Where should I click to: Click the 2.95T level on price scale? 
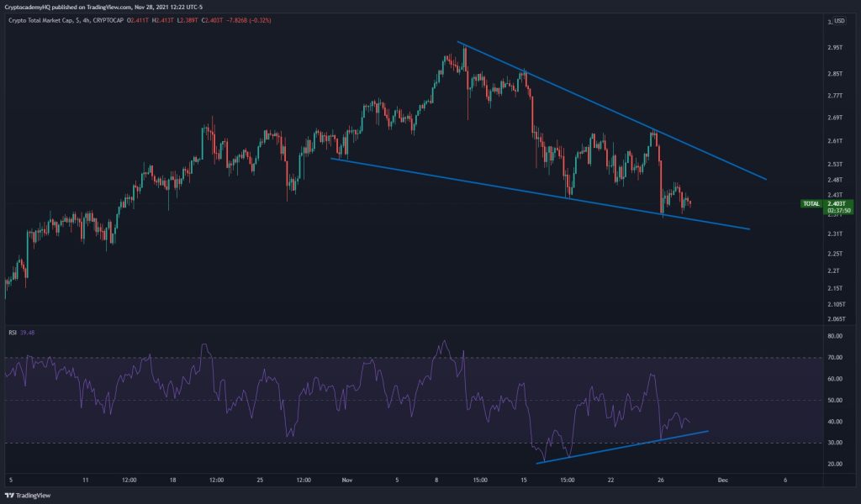[x=835, y=48]
